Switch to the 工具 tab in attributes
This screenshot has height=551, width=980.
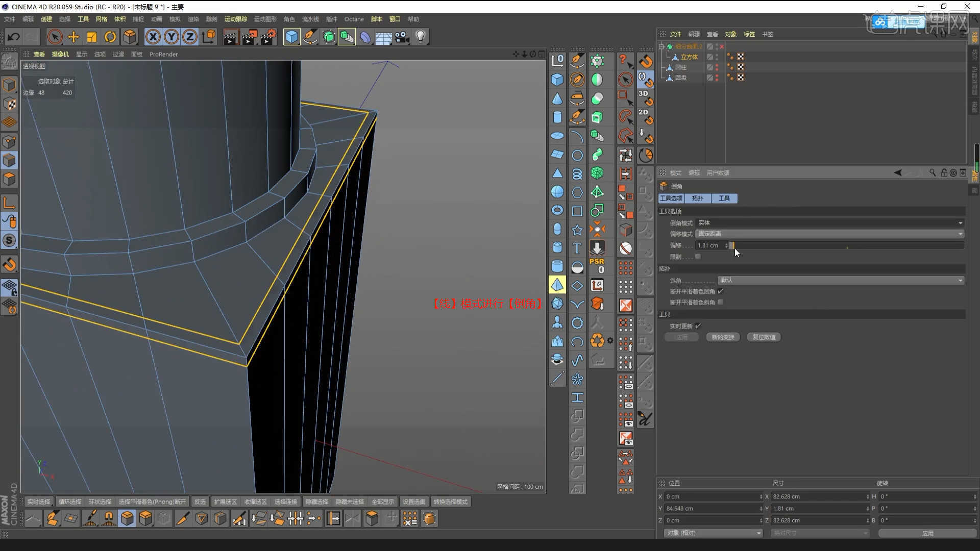pos(724,198)
